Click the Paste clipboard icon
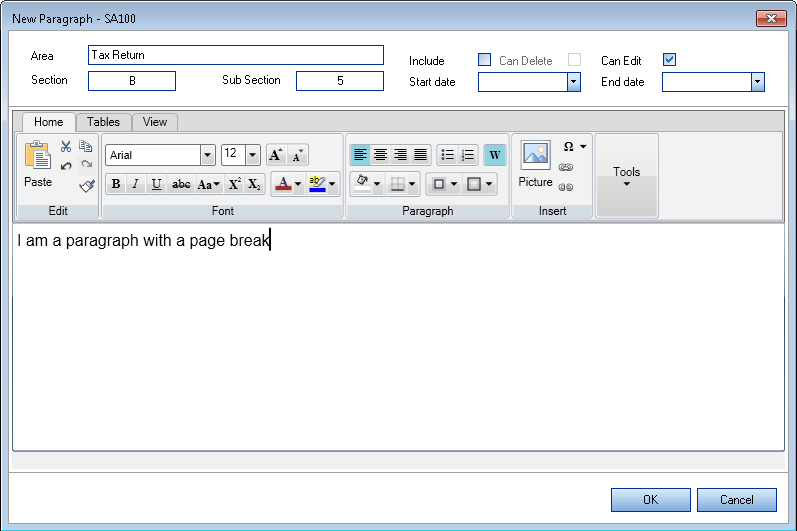This screenshot has height=531, width=797. [x=38, y=154]
